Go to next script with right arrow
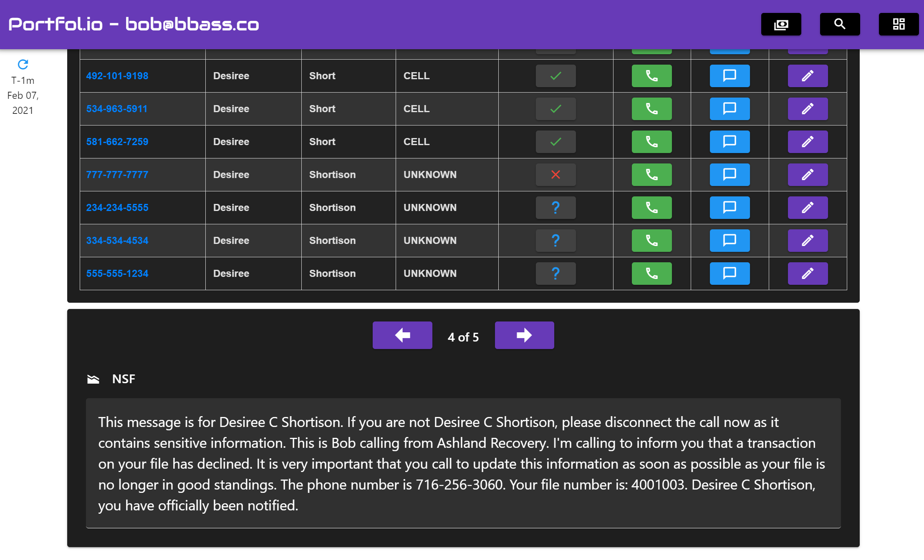 (524, 335)
